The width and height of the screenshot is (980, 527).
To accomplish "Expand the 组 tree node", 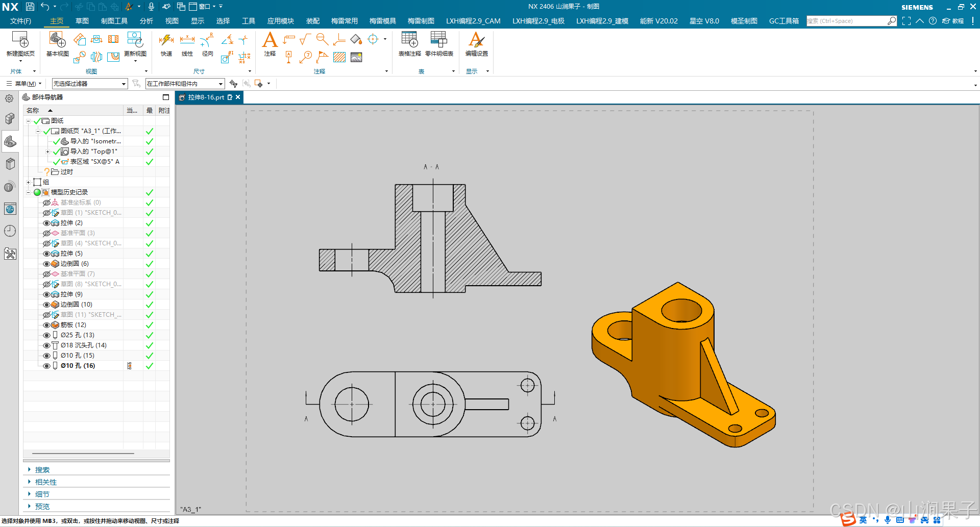I will click(29, 182).
